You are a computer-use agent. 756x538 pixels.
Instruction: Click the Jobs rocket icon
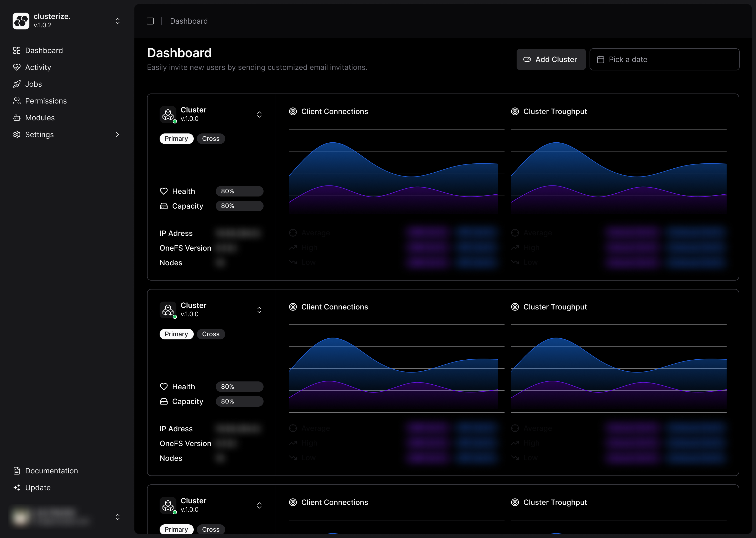pyautogui.click(x=17, y=84)
